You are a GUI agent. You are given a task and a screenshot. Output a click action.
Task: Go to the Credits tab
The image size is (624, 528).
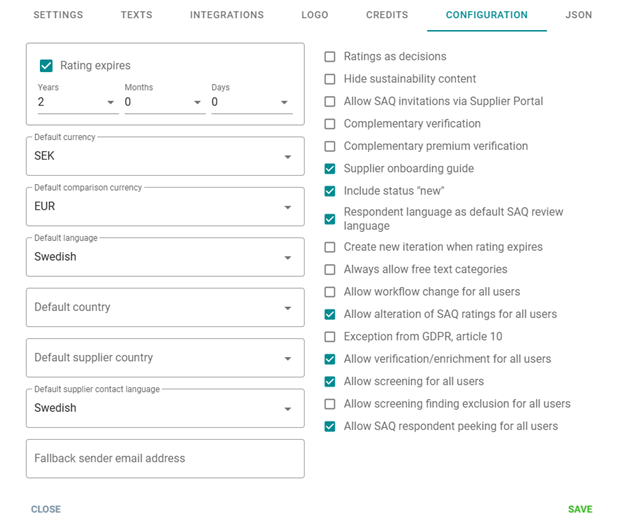tap(387, 15)
